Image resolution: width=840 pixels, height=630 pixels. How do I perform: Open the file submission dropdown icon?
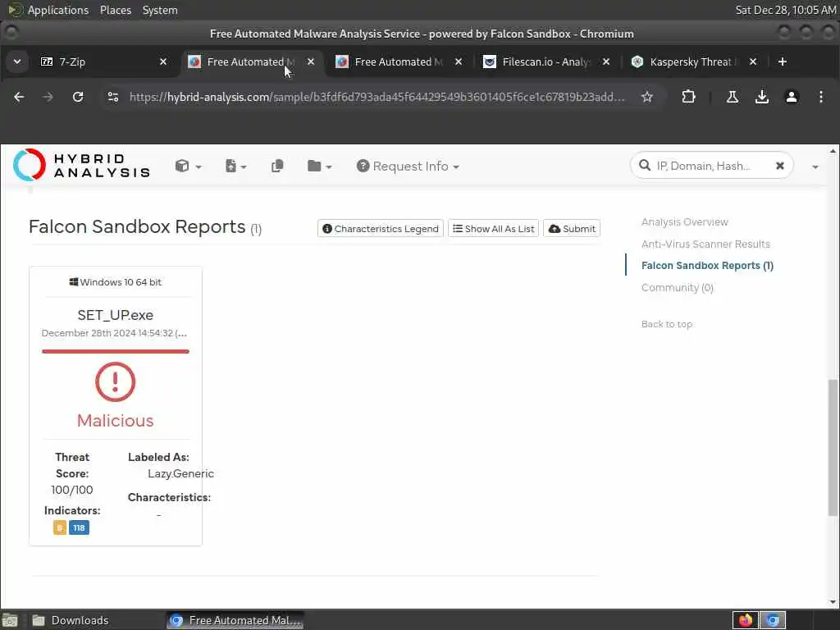coord(235,166)
